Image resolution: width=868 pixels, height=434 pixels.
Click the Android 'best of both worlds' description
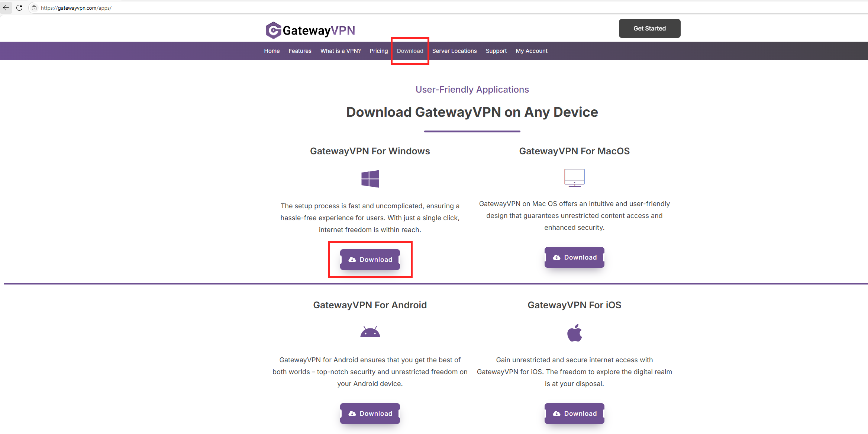tap(370, 372)
